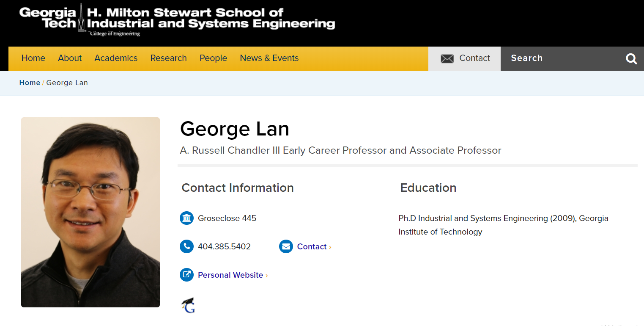Go to the Academics menu
Image resolution: width=644 pixels, height=326 pixels.
(116, 58)
